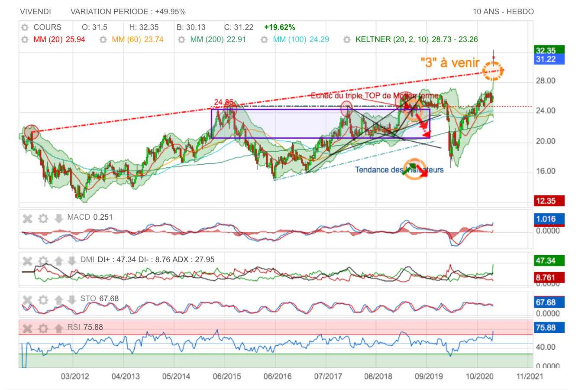Click the blue 67.68 STO axis tag
This screenshot has height=390, width=588.
pyautogui.click(x=549, y=302)
